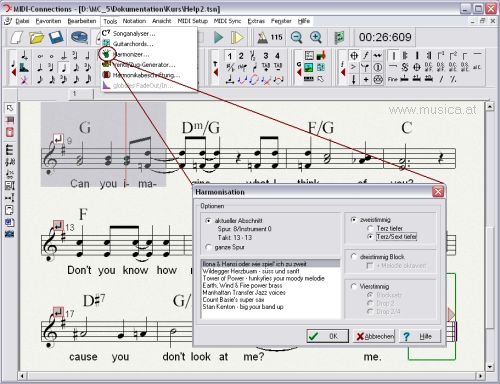500x384 pixels.
Task: Select 'Manhattan Transfer Jazz voices' entry
Action: pyautogui.click(x=270, y=292)
